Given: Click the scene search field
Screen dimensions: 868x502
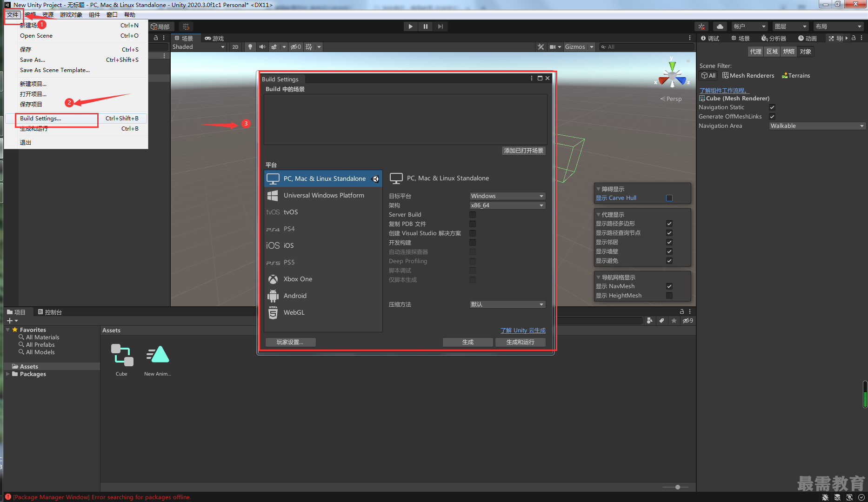Looking at the screenshot, I should [646, 47].
